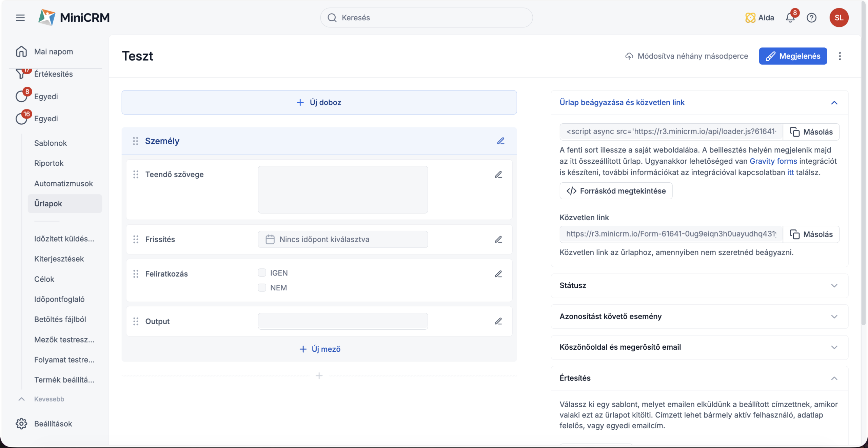868x448 pixels.
Task: Open Célok in the sidebar
Action: point(44,279)
